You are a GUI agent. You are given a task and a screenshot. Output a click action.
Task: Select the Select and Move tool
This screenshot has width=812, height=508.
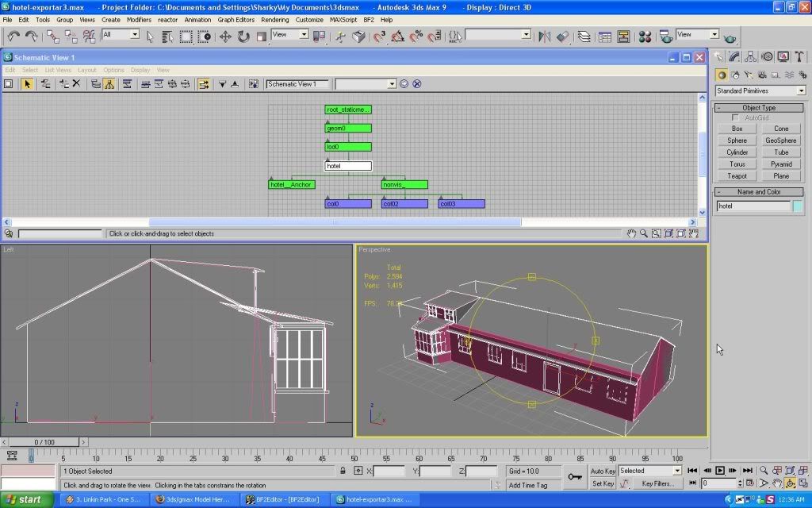[x=225, y=36]
